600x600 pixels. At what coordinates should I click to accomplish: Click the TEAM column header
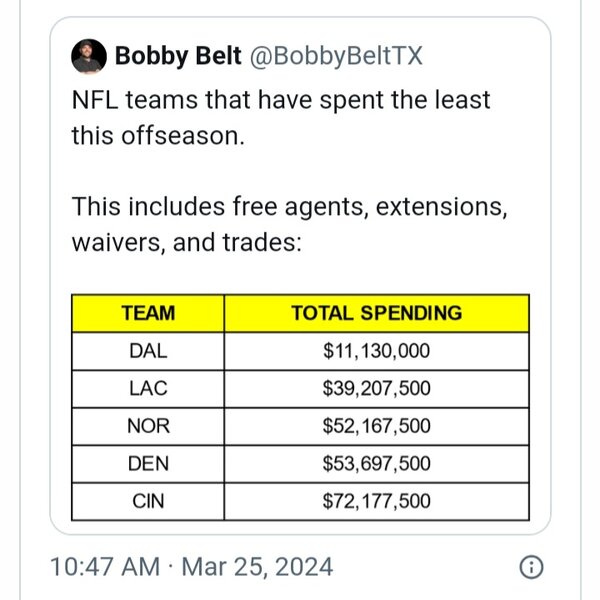pyautogui.click(x=148, y=313)
